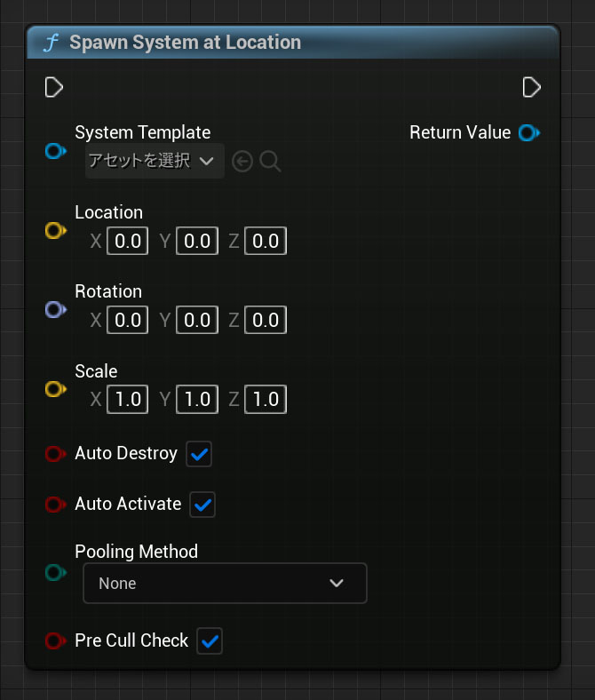Use selected asset arrow for System Template
This screenshot has width=595, height=700.
pyautogui.click(x=242, y=162)
